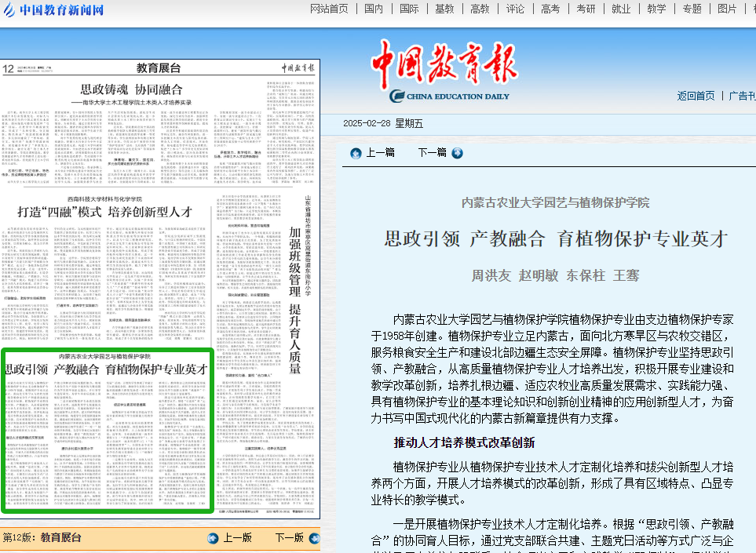Click the 下一版 down-arrow icon
The width and height of the screenshot is (756, 553).
313,538
